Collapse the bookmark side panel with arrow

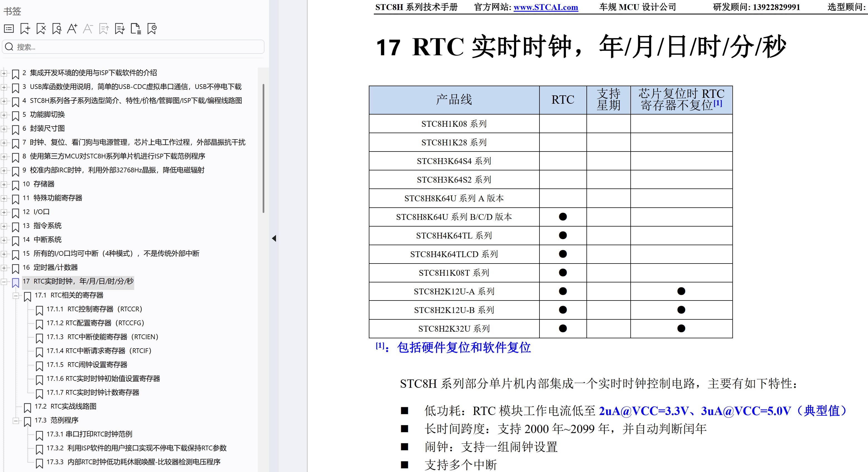point(274,239)
